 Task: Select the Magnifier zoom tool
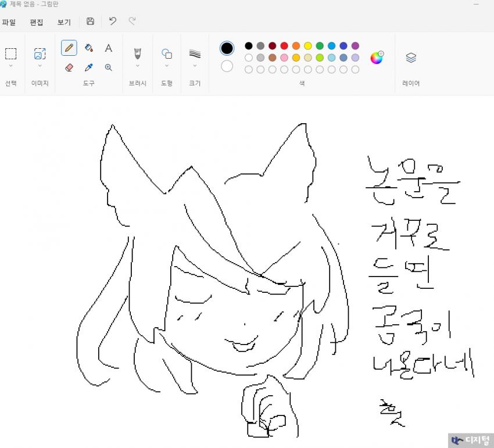coord(108,67)
